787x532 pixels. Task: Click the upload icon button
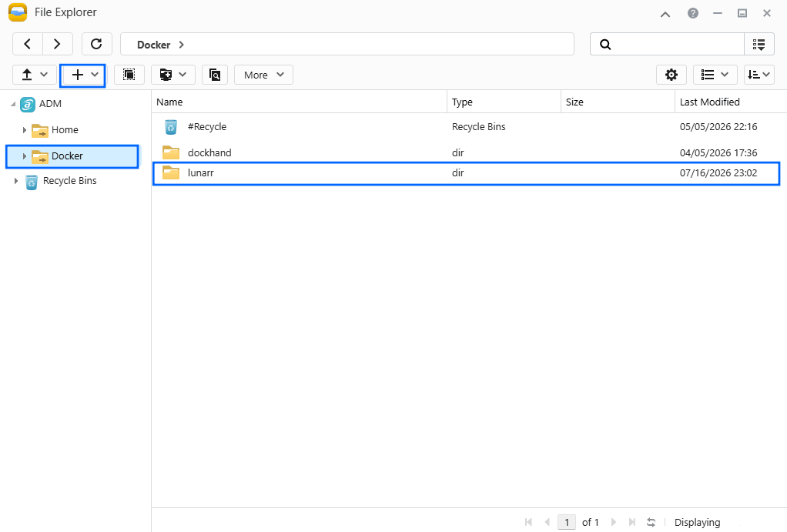pos(27,75)
